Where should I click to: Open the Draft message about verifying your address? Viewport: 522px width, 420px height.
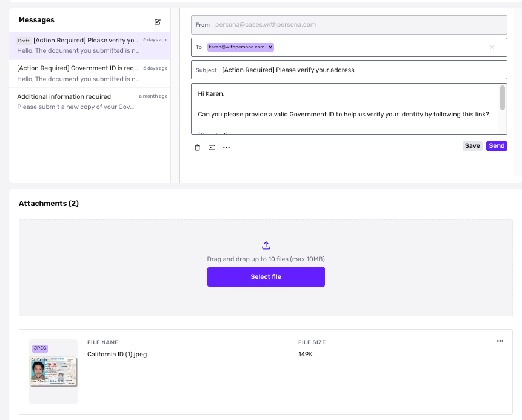pyautogui.click(x=90, y=45)
